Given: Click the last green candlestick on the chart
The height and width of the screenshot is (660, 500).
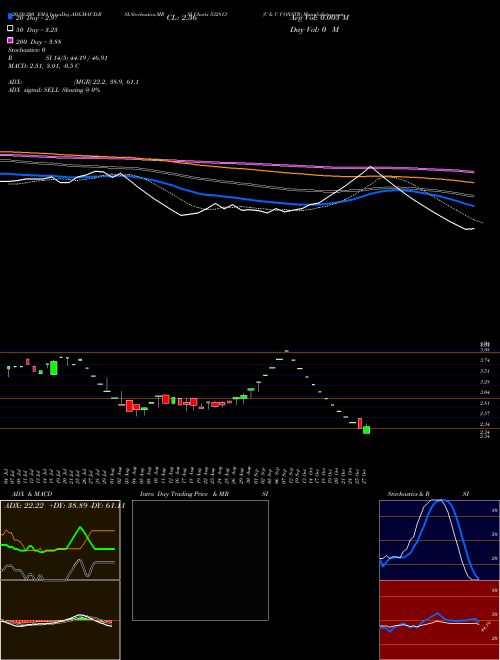Looking at the screenshot, I should tap(367, 430).
